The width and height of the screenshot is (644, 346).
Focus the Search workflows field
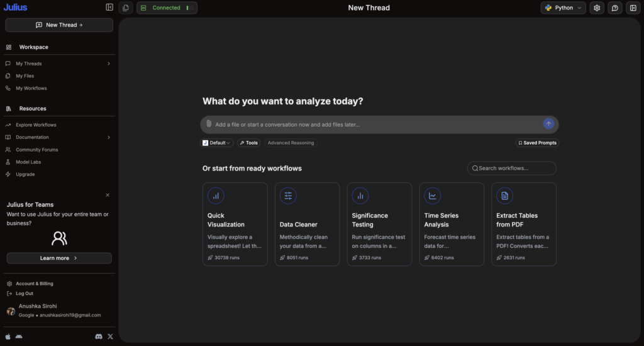pos(512,168)
